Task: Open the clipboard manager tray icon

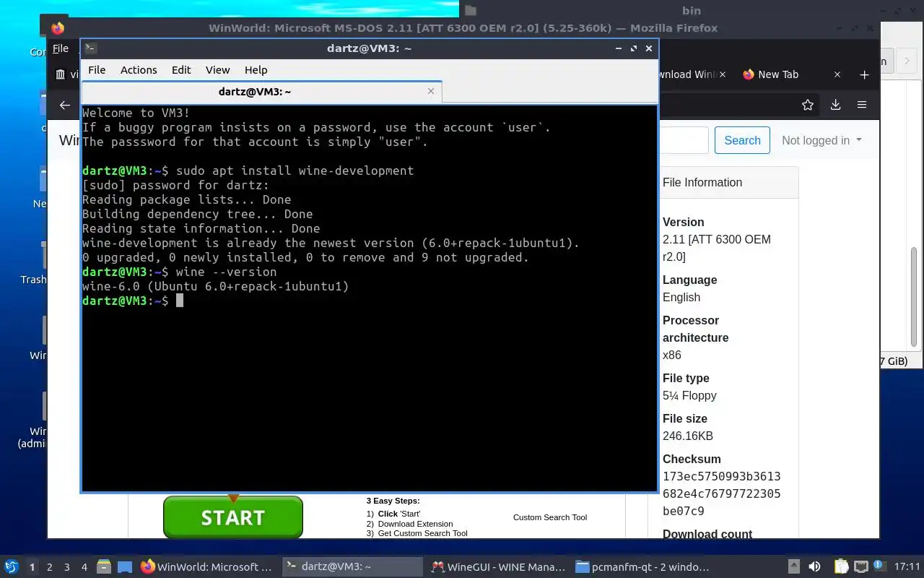Action: tap(842, 567)
